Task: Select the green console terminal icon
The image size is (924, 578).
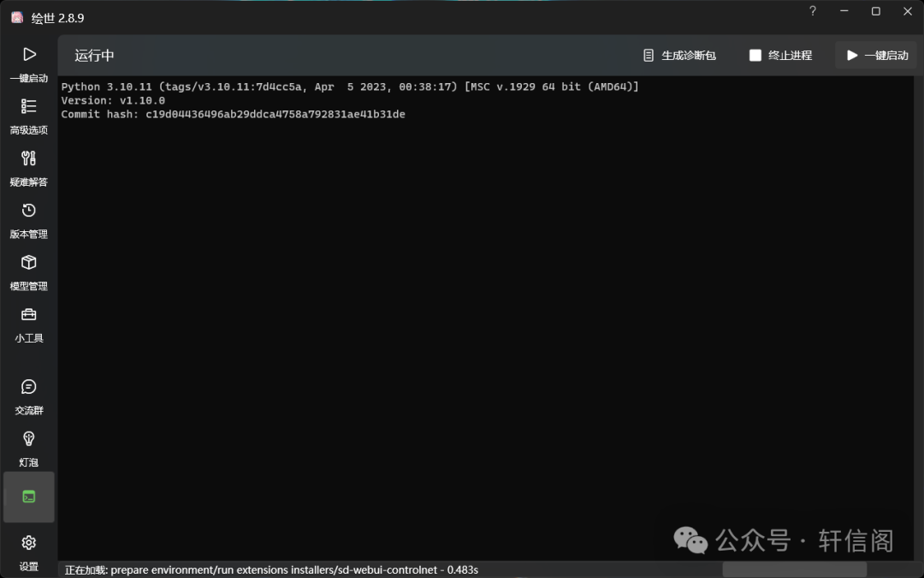Action: 29,497
